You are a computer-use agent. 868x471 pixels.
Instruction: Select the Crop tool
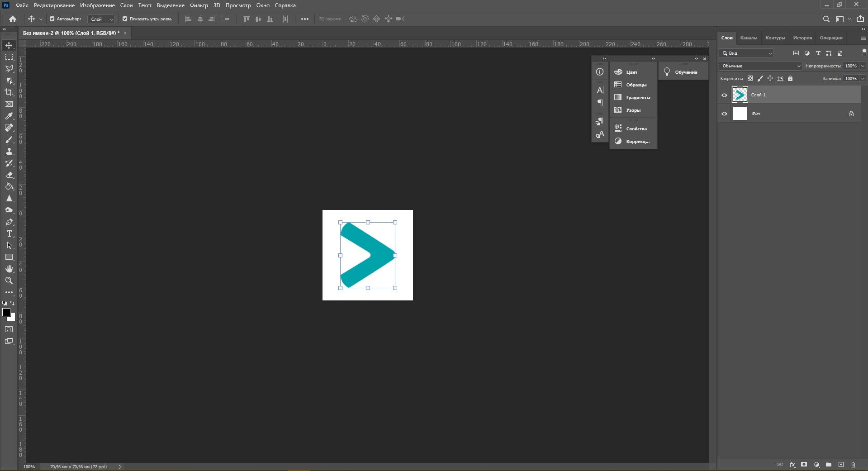tap(9, 92)
